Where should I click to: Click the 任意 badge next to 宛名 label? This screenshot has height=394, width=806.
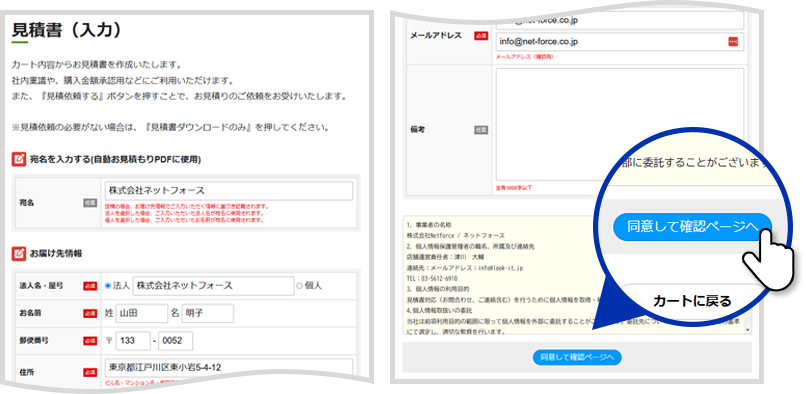click(x=90, y=203)
